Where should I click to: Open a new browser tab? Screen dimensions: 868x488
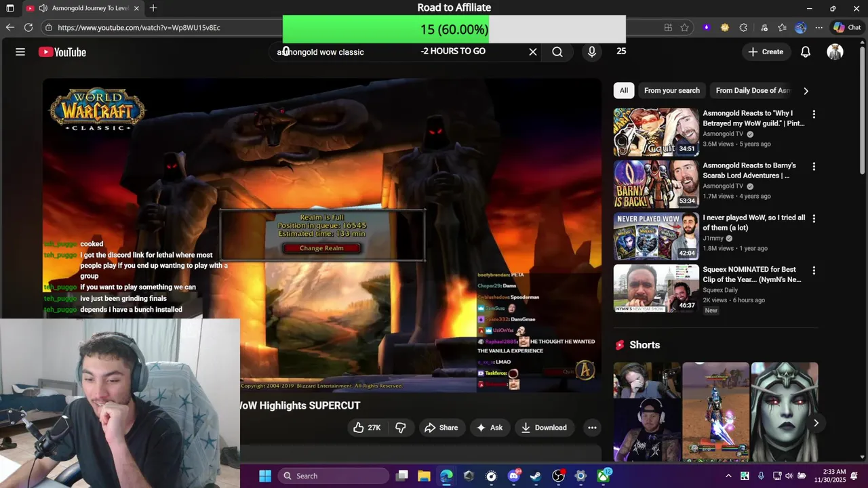153,8
